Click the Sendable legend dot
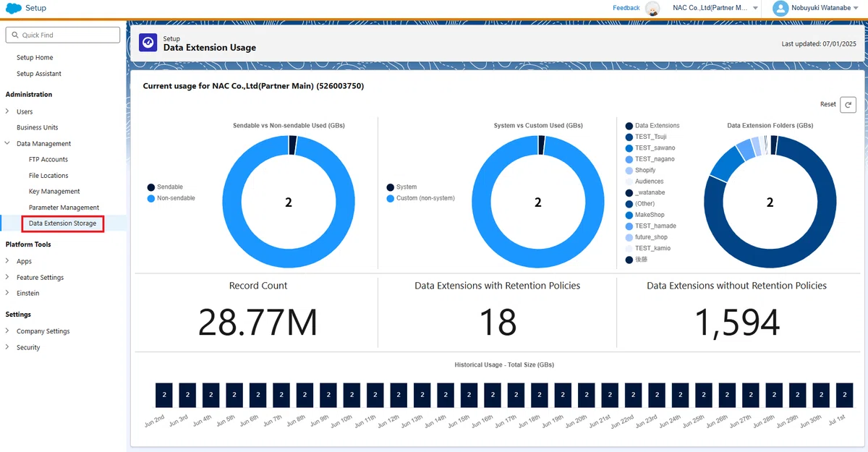This screenshot has width=868, height=452. click(150, 187)
